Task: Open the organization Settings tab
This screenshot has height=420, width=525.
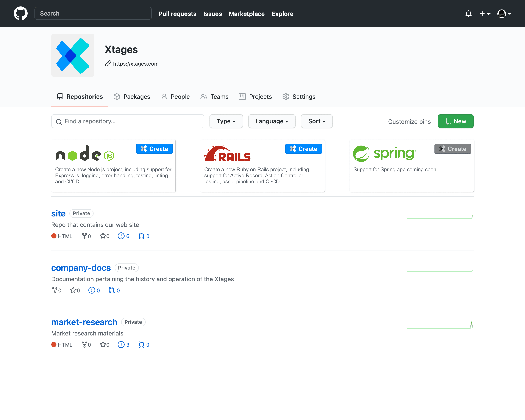Action: click(x=299, y=97)
